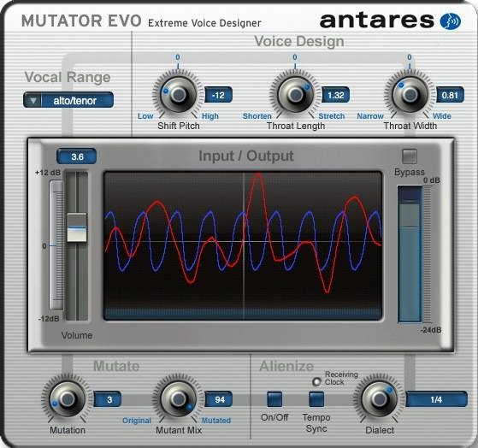This screenshot has height=448, width=478.
Task: Click the 0 marker above Throat Width
Action: coord(410,57)
